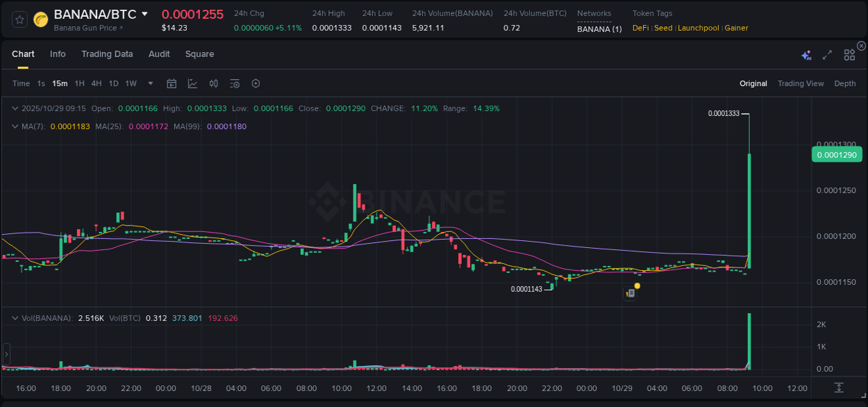Expand chart with fullscreen arrows icon
Image resolution: width=868 pixels, height=407 pixels.
[827, 55]
